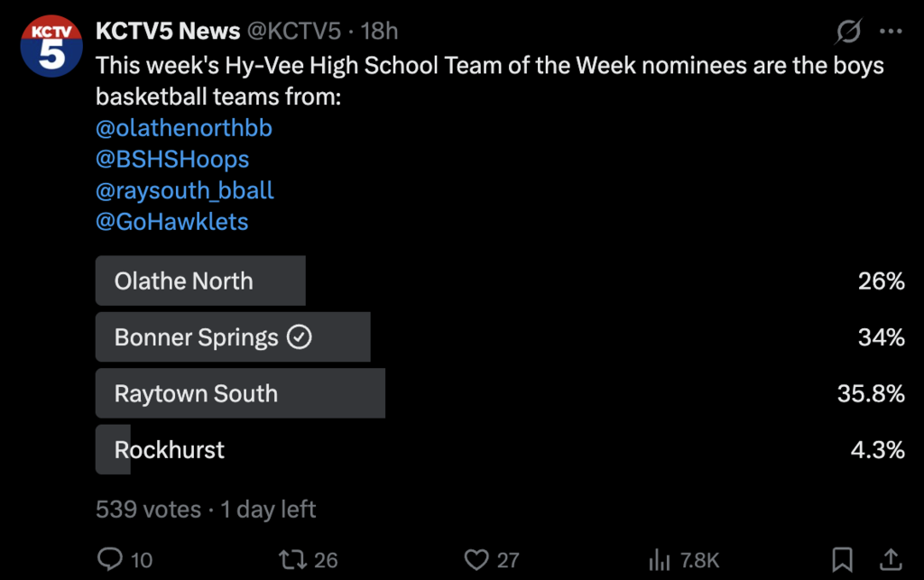Viewport: 924px width, 580px height.
Task: Click the repost arrows icon
Action: click(291, 559)
